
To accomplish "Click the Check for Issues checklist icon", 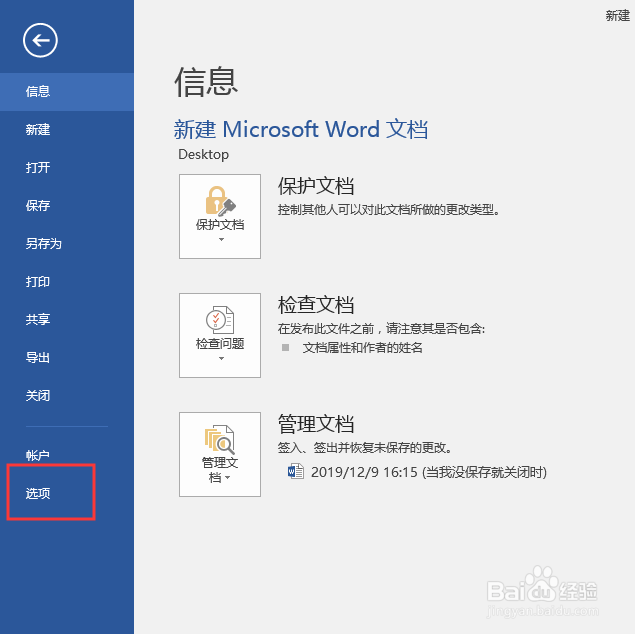I will [x=220, y=320].
